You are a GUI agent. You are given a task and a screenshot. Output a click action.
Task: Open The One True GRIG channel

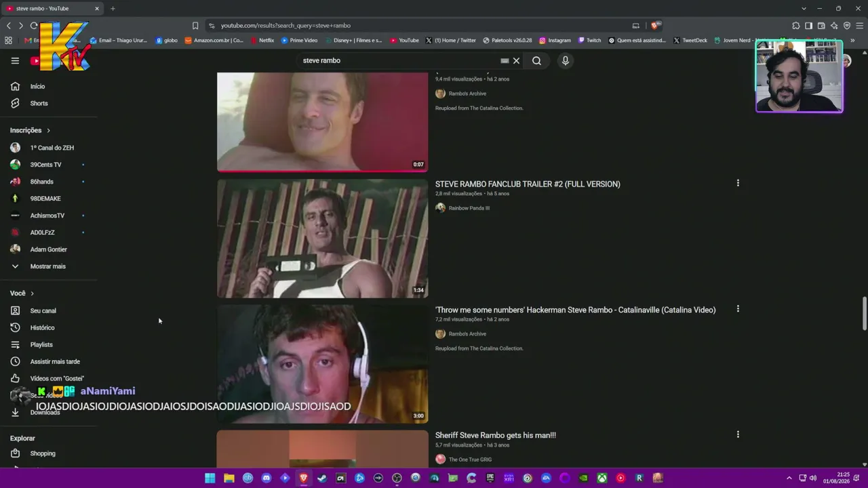click(x=470, y=460)
